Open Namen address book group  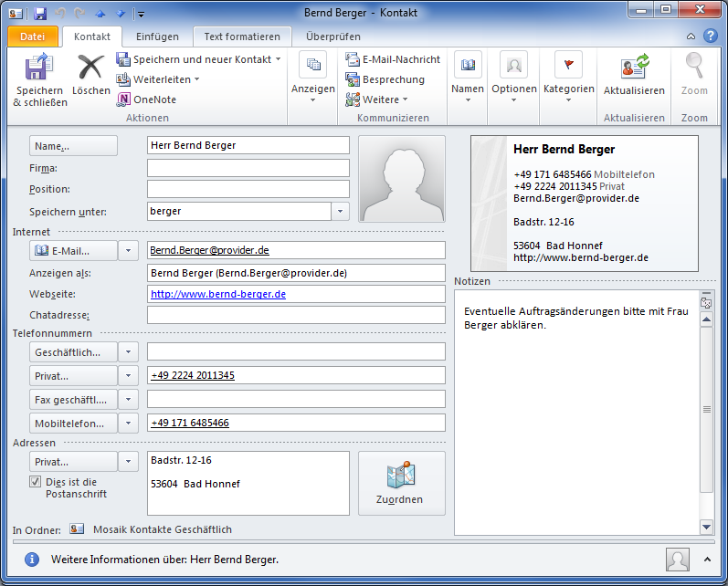pos(468,78)
